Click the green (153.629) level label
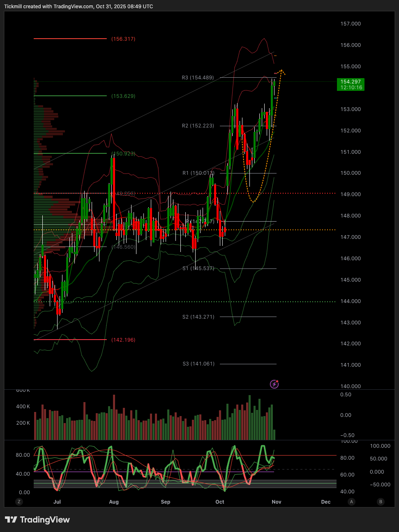This screenshot has width=399, height=532. coord(123,96)
